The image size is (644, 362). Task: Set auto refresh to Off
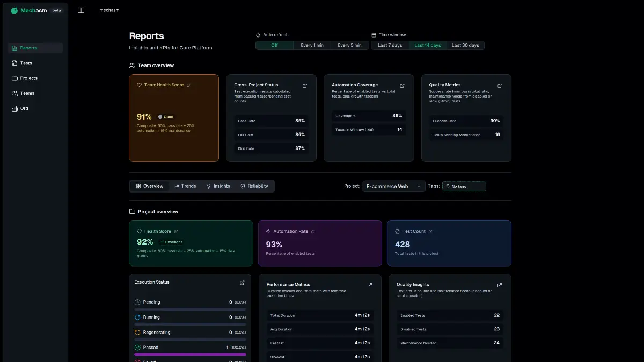(274, 46)
